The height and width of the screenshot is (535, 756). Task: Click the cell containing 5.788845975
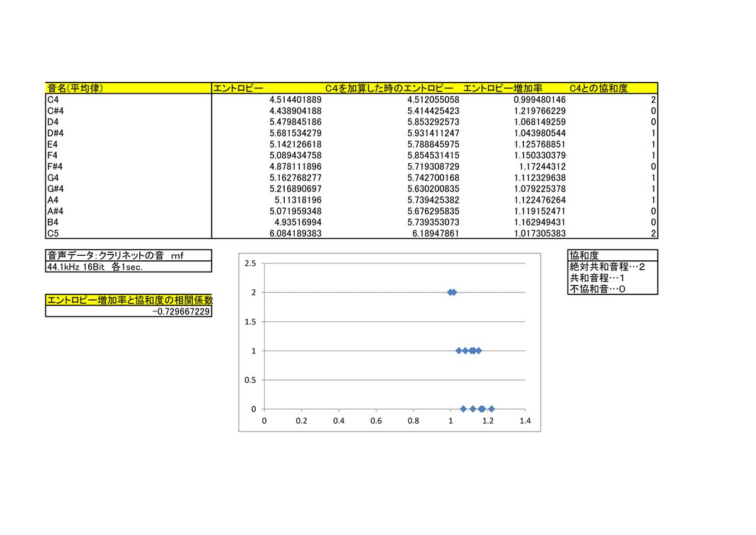tap(433, 144)
